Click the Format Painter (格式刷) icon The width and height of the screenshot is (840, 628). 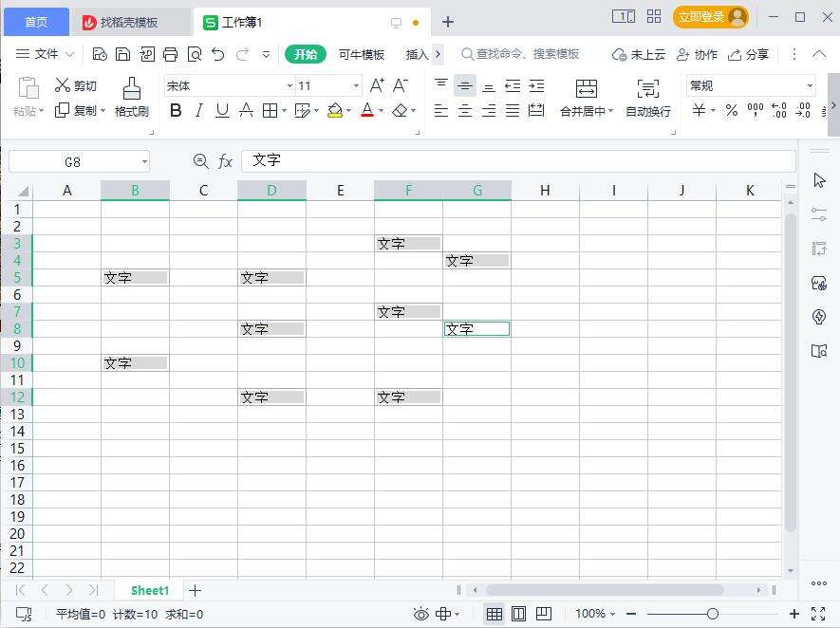pyautogui.click(x=131, y=89)
